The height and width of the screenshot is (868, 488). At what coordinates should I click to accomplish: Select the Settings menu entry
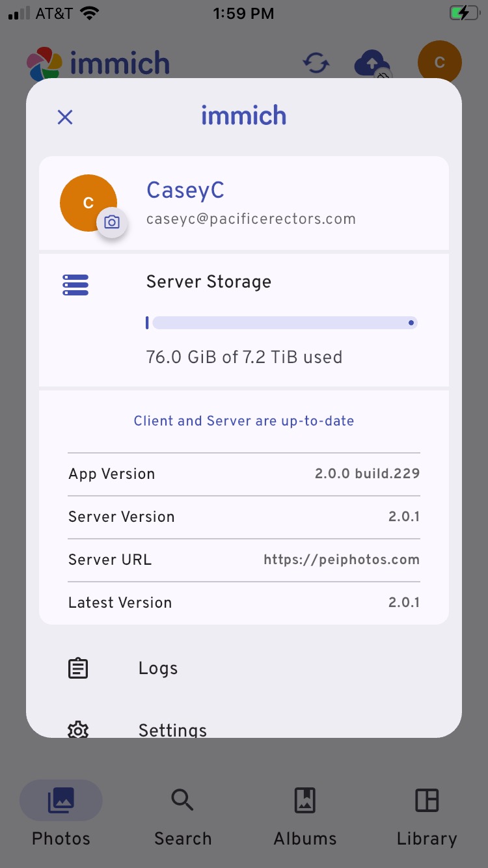click(x=172, y=729)
